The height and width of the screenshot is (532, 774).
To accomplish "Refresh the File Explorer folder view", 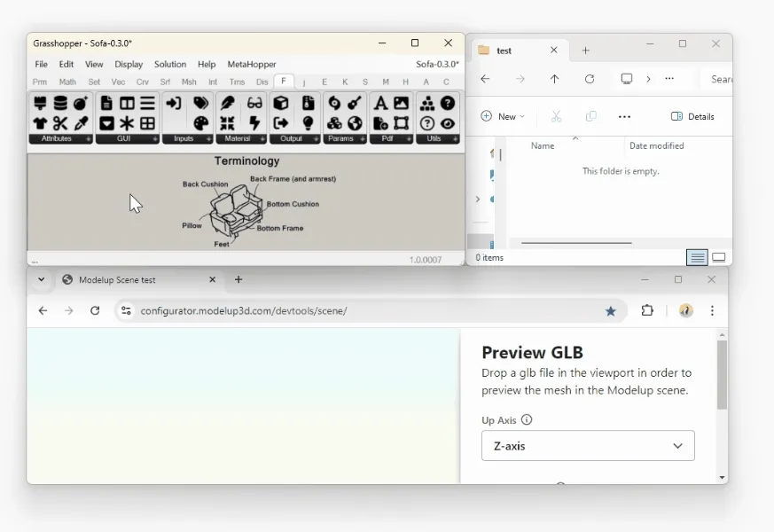I will [590, 79].
